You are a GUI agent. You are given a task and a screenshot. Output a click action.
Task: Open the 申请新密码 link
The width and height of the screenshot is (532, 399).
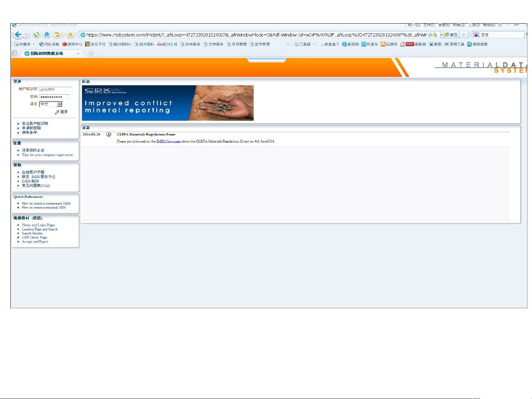pyautogui.click(x=31, y=128)
